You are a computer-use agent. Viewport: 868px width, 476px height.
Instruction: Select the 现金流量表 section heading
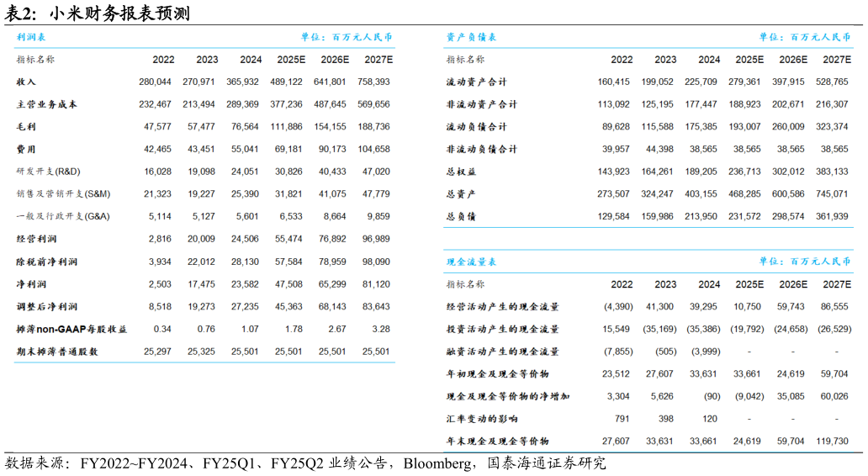(x=471, y=262)
